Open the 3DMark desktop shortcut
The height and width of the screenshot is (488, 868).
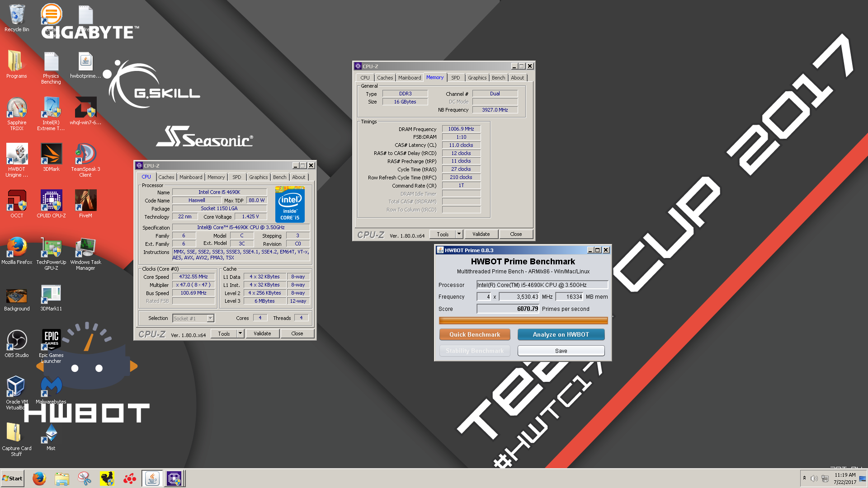tap(51, 157)
